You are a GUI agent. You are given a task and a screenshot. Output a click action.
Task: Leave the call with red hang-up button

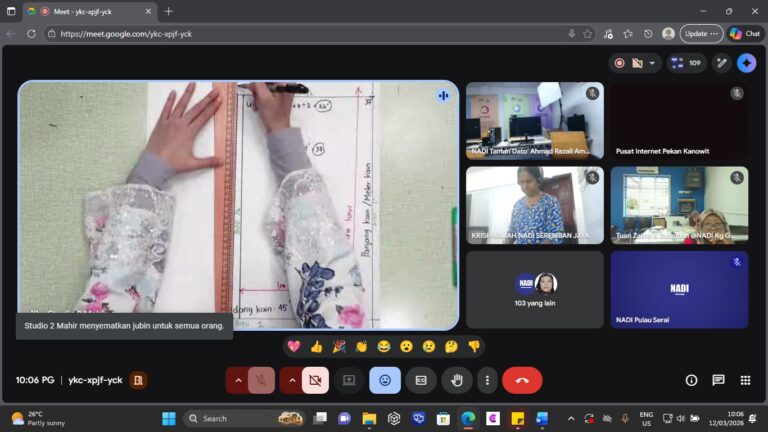click(x=522, y=380)
